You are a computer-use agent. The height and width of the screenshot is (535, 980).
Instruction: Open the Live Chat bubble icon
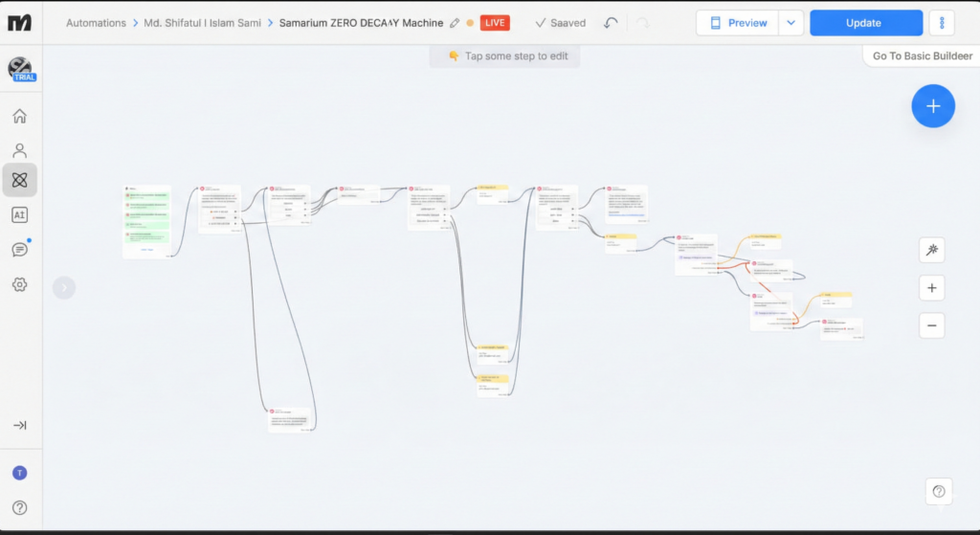click(x=19, y=250)
